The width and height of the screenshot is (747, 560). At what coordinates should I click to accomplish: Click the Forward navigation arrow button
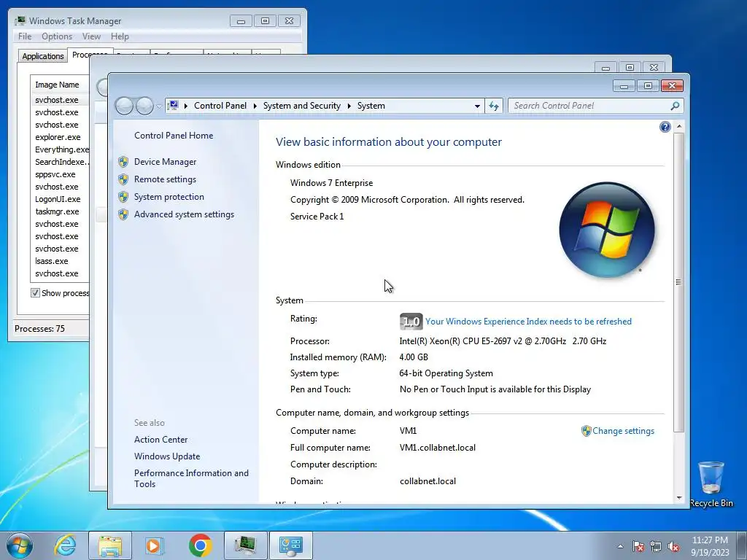coord(144,106)
